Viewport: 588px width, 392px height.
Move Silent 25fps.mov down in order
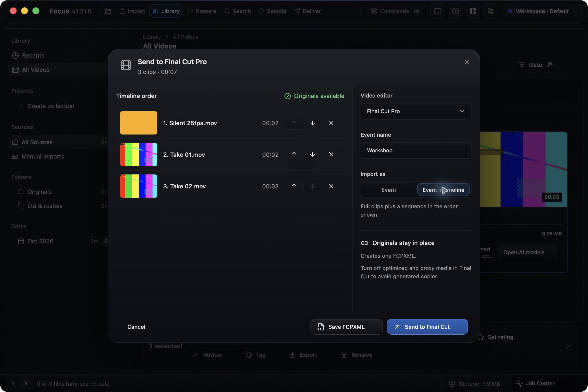tap(313, 123)
